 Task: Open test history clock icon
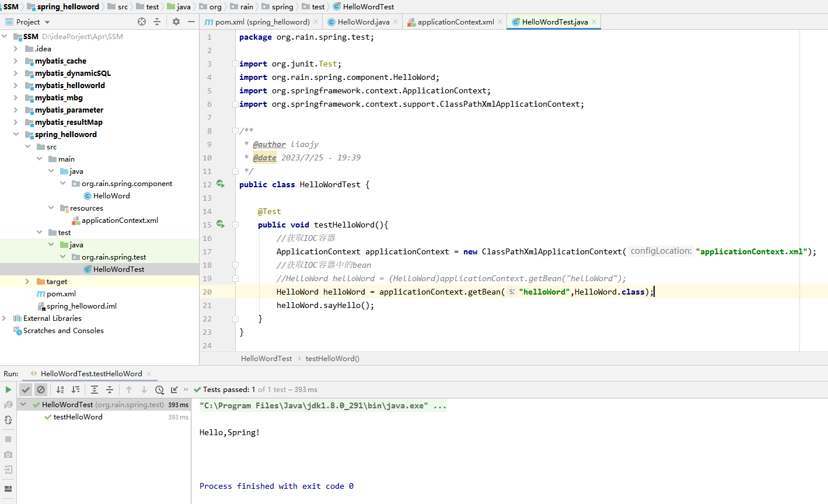pyautogui.click(x=159, y=390)
